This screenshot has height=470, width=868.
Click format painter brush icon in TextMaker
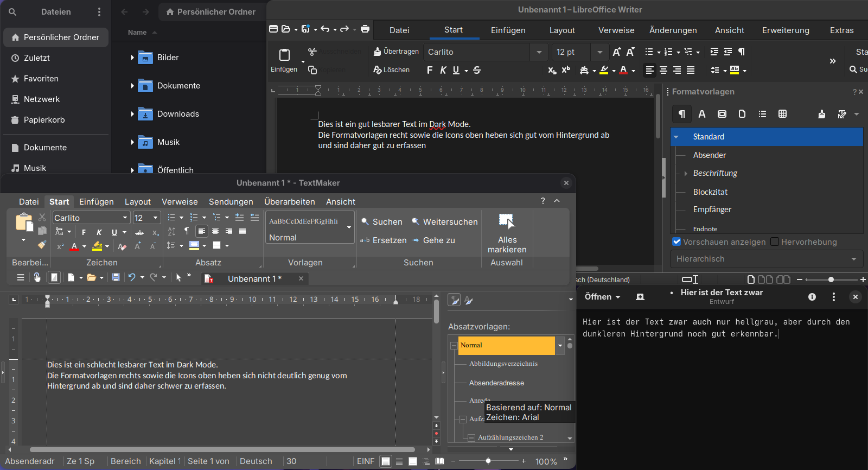coord(42,245)
